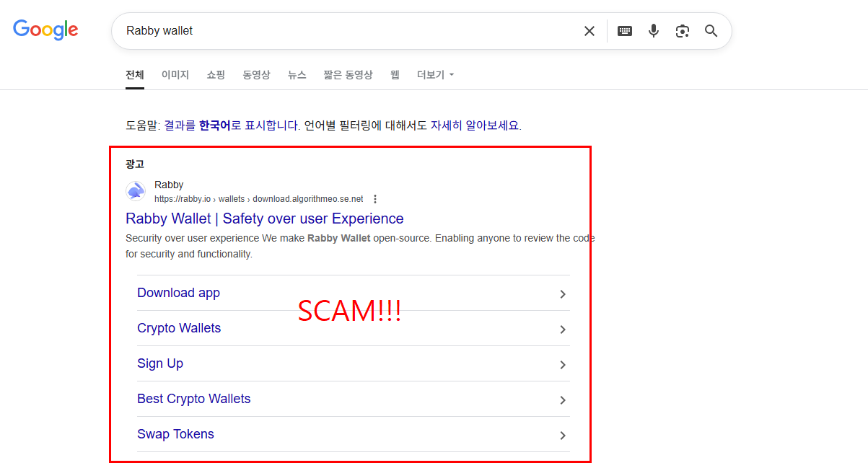
Task: Open three-dot menu beside ad URL
Action: coord(374,199)
